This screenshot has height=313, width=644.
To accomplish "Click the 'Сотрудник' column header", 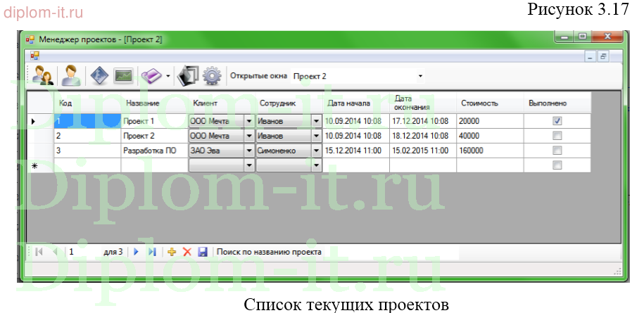I will click(289, 103).
